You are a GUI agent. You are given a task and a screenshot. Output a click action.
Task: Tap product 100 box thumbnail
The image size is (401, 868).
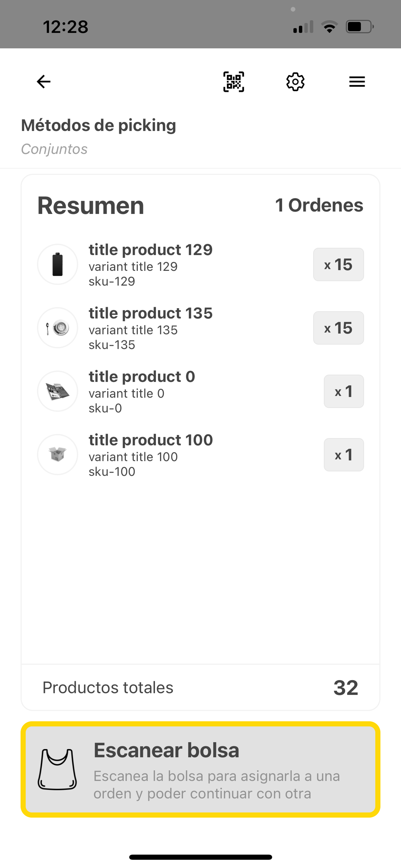pos(58,455)
